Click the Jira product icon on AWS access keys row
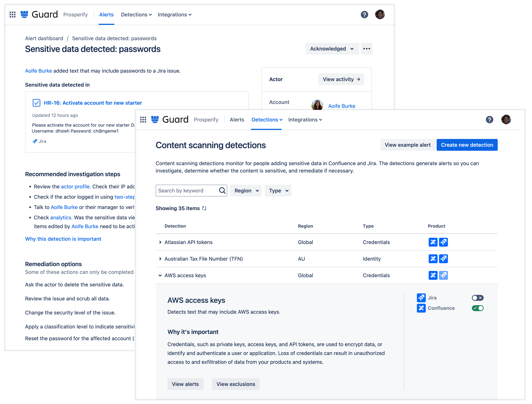The height and width of the screenshot is (404, 532). [444, 275]
